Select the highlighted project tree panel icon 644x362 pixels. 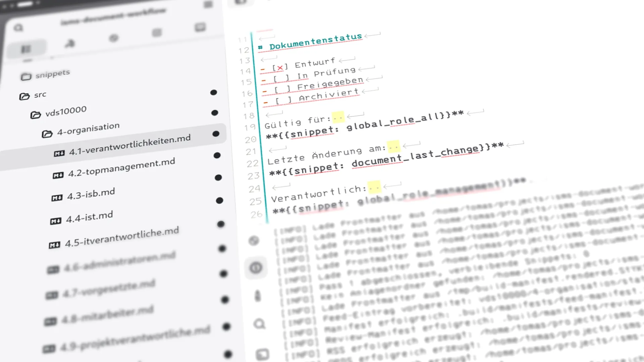coord(26,49)
